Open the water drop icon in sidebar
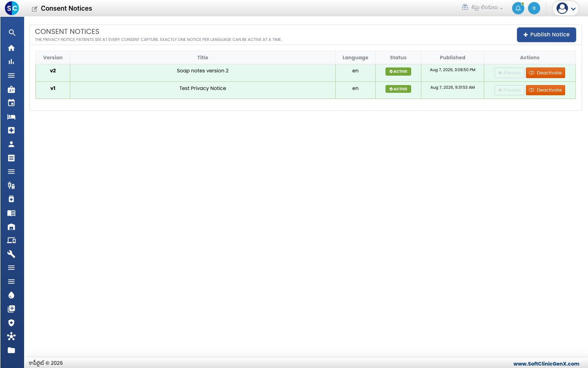Viewport: 588px width, 368px height. pos(11,295)
